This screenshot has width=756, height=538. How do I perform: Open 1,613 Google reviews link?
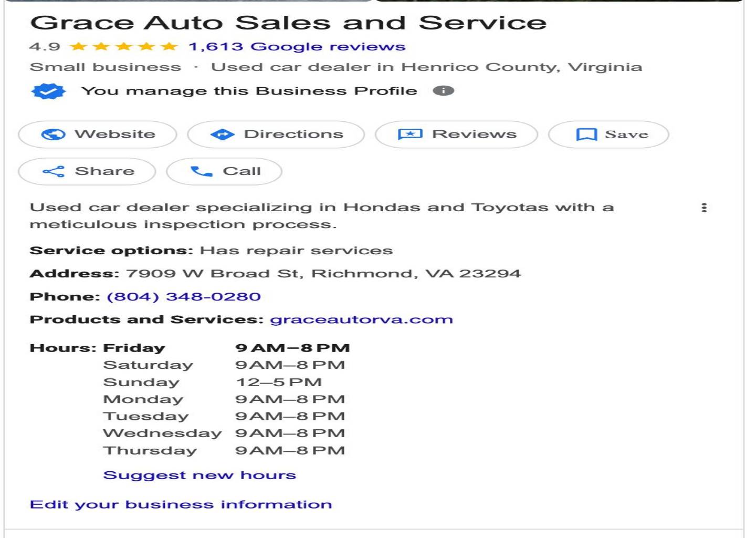(297, 47)
